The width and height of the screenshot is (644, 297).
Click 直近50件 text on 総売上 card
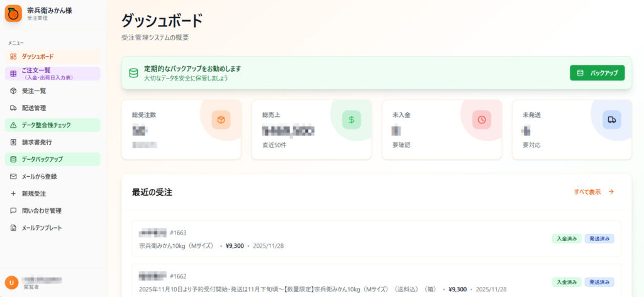274,145
